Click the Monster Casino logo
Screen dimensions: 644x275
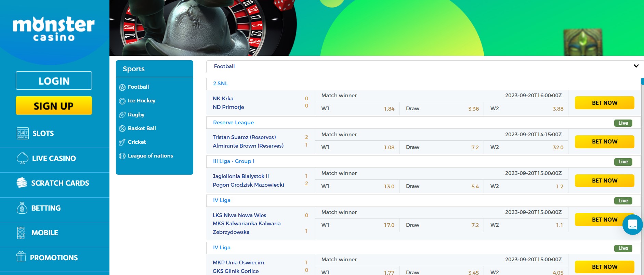coord(54,29)
